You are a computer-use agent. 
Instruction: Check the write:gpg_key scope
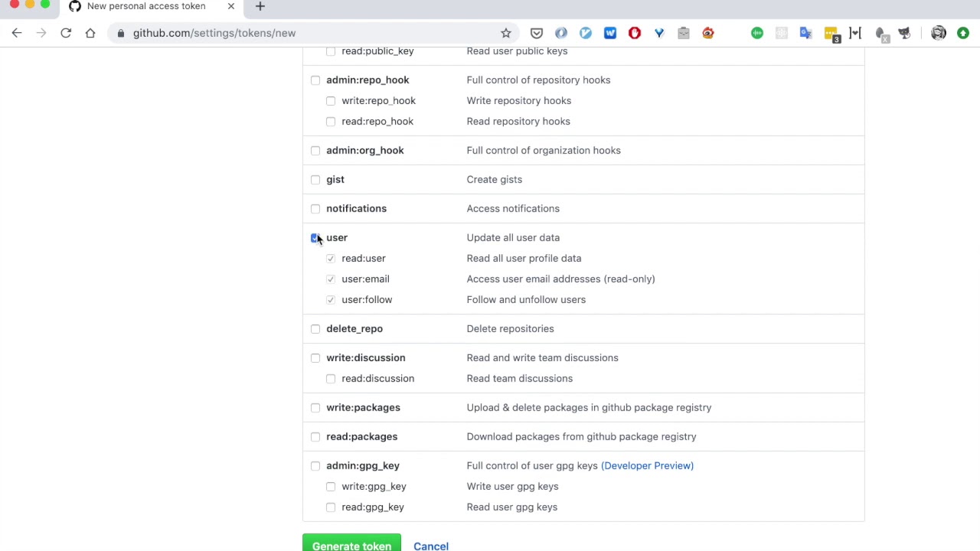[331, 486]
